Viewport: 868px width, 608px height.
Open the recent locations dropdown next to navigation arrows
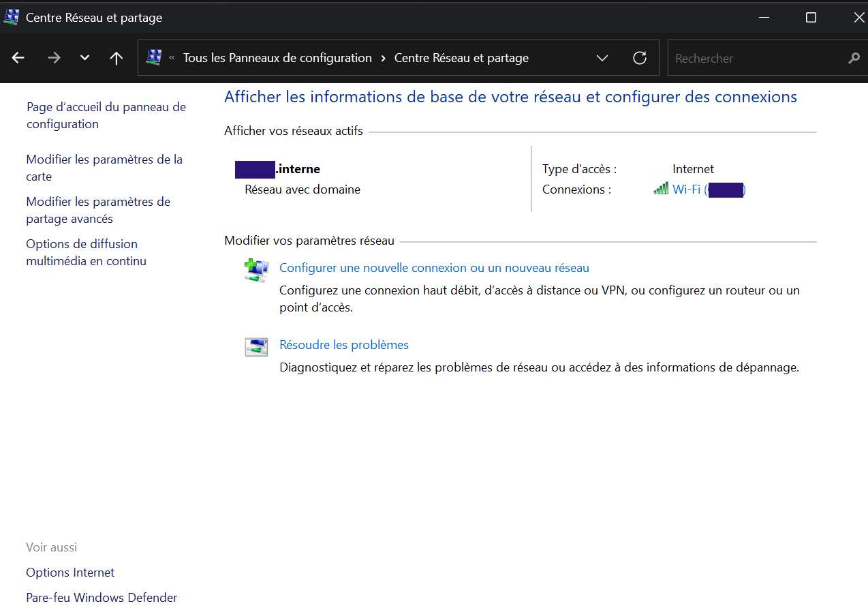click(x=84, y=58)
